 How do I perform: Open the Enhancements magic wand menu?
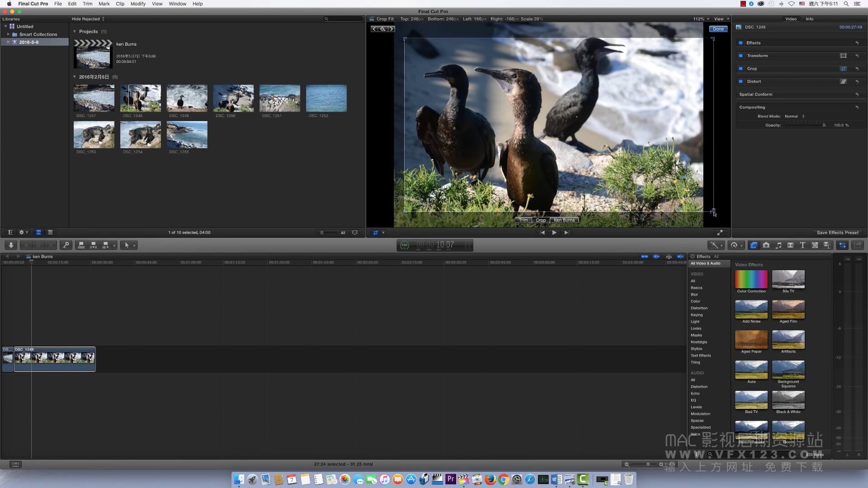pos(716,245)
